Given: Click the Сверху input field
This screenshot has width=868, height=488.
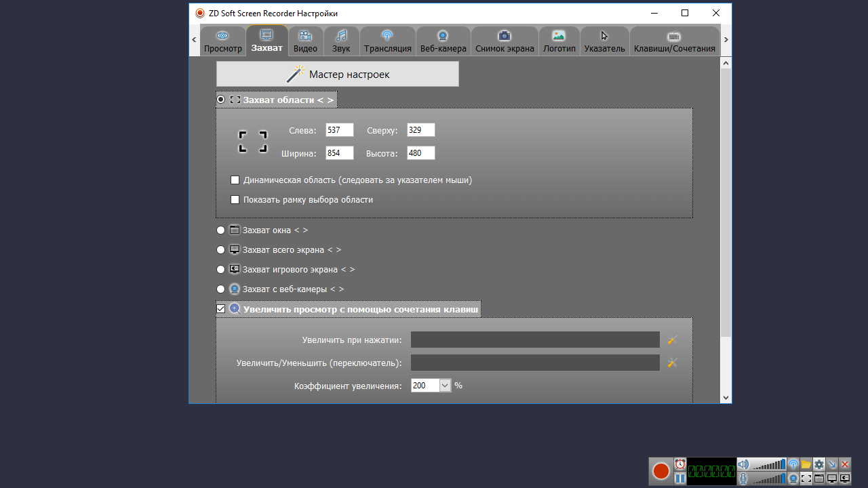Looking at the screenshot, I should click(x=421, y=130).
